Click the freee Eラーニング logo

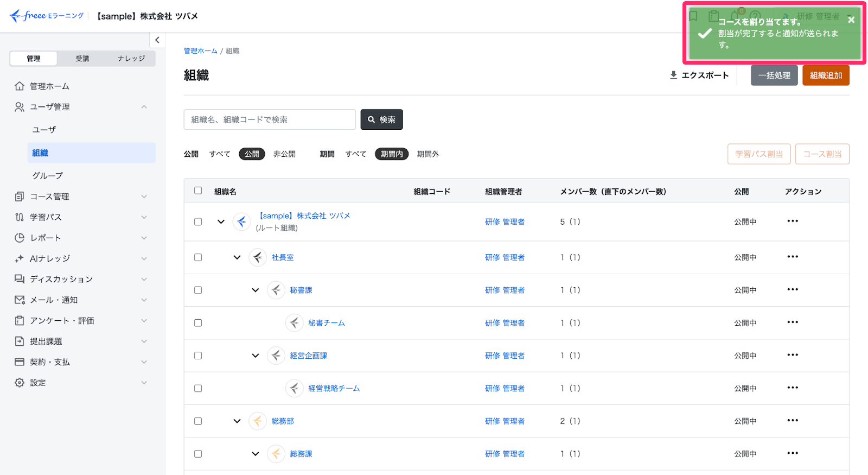pos(47,16)
